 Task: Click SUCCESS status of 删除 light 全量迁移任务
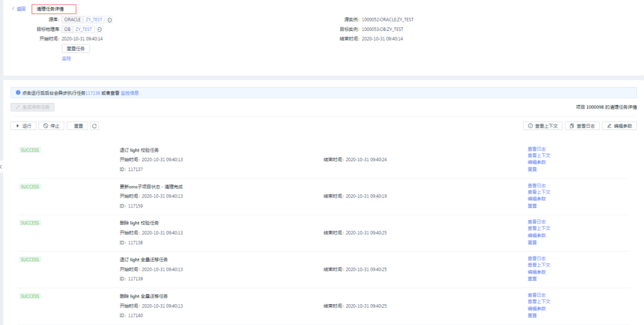point(30,296)
